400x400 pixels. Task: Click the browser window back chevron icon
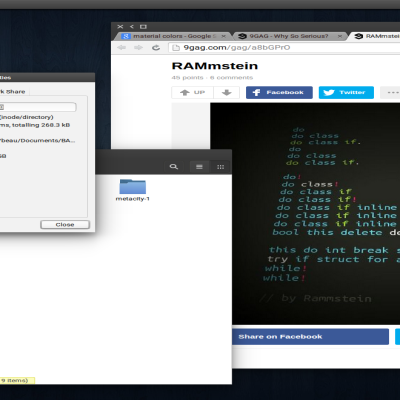(x=132, y=26)
